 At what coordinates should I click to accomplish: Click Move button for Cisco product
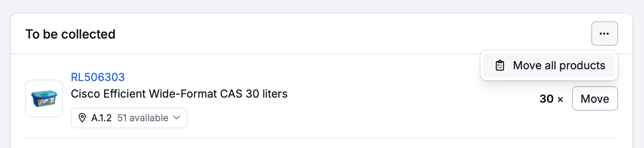click(595, 98)
